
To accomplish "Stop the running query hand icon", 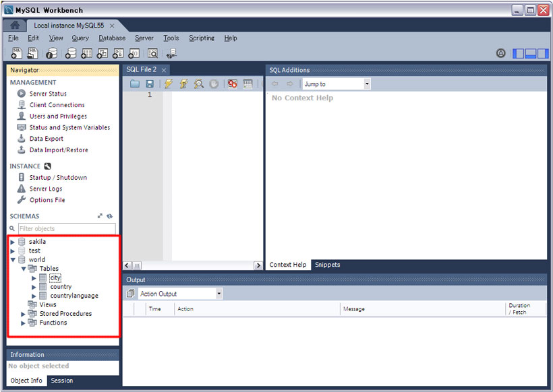I will [214, 84].
